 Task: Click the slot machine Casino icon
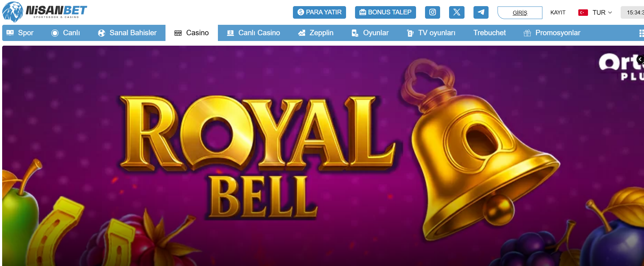tap(178, 33)
